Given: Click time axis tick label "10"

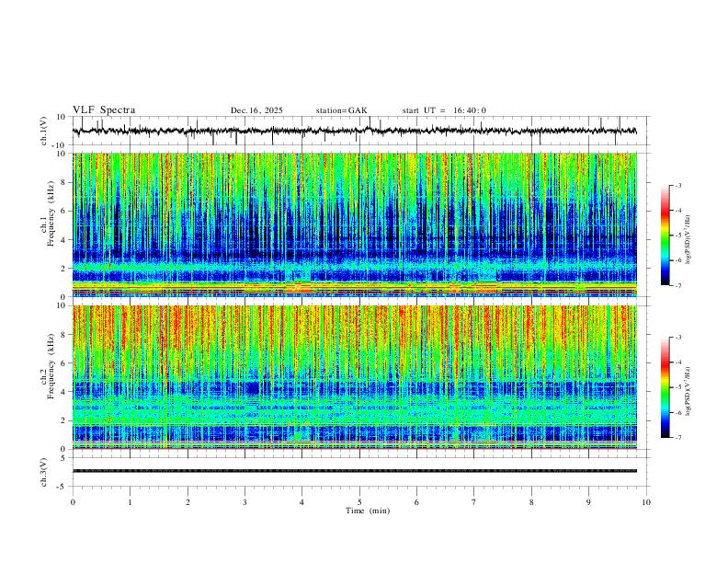Looking at the screenshot, I should [x=646, y=502].
